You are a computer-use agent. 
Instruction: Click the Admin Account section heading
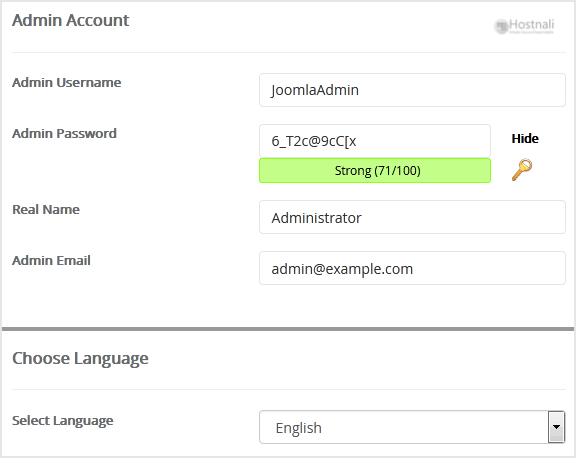(x=71, y=20)
